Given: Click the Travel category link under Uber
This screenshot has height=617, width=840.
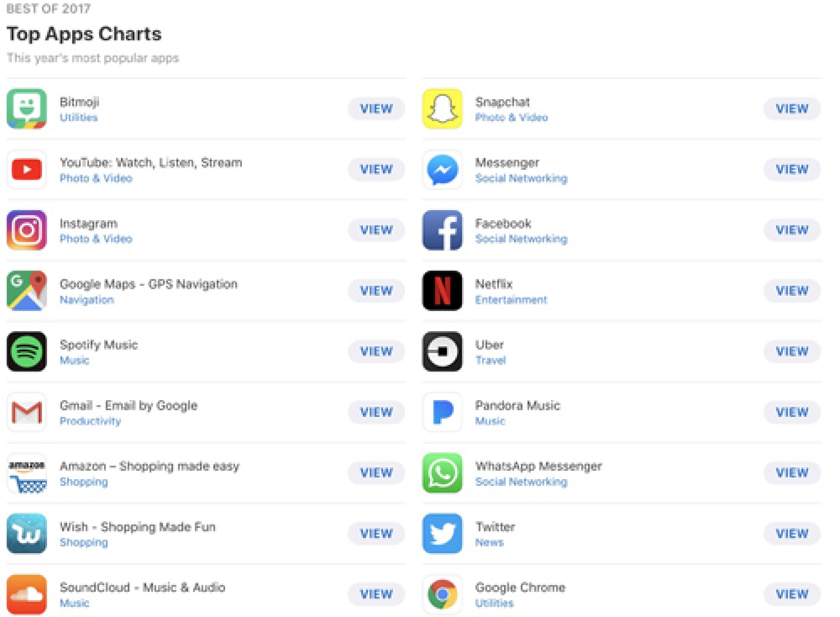Looking at the screenshot, I should [490, 360].
